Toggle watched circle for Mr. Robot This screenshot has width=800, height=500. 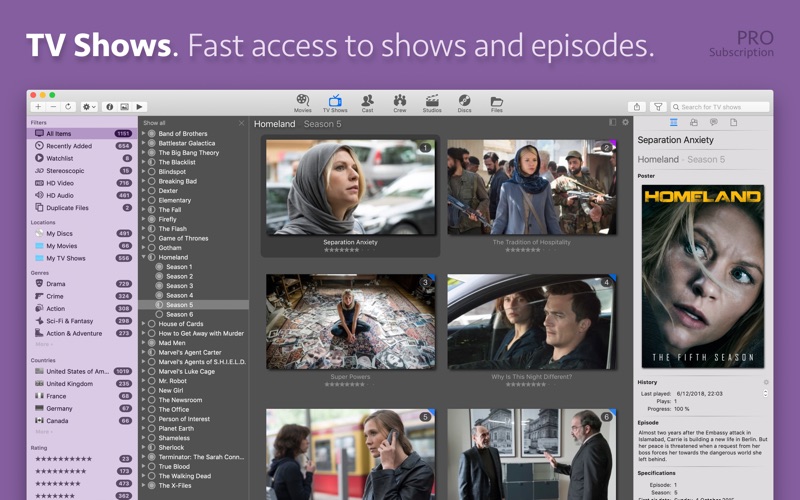pyautogui.click(x=152, y=381)
